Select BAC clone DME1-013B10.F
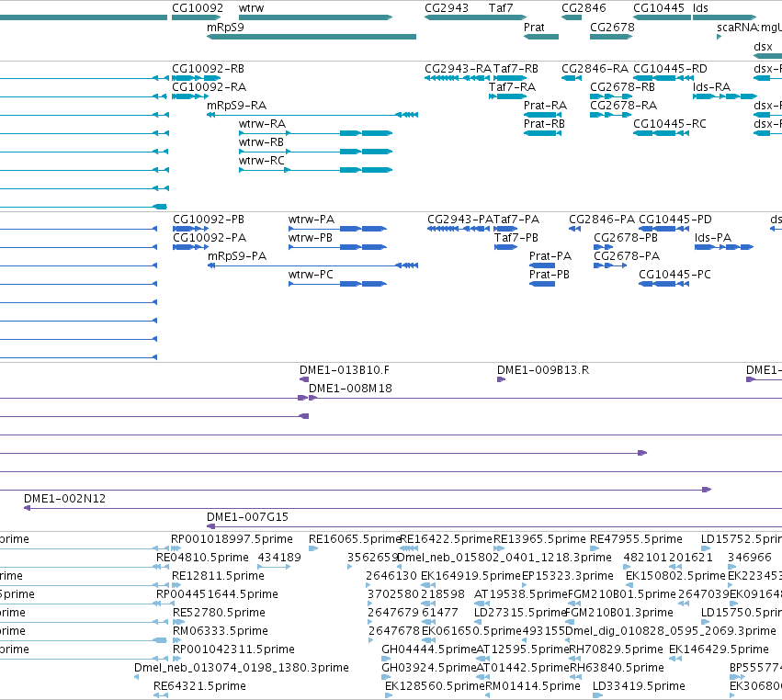Viewport: 782px width, 700px height. click(x=344, y=370)
